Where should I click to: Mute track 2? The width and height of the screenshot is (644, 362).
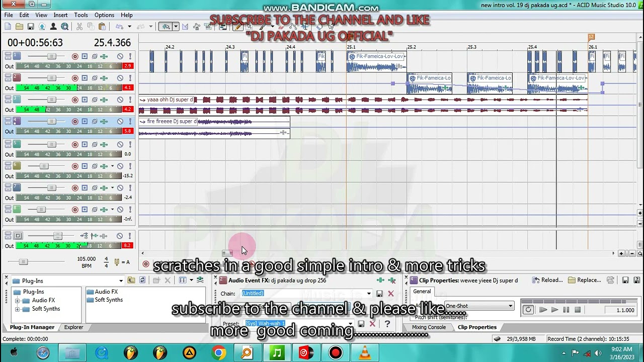coord(120,78)
